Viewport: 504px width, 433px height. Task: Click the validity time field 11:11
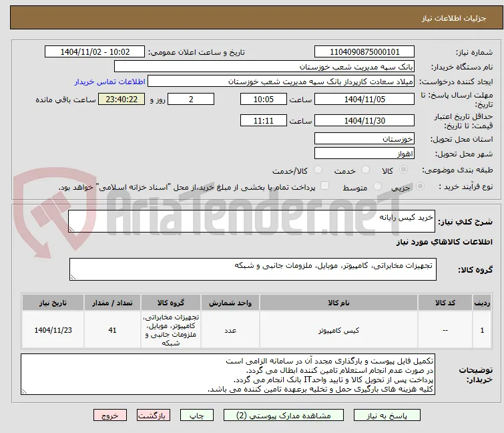click(x=264, y=121)
